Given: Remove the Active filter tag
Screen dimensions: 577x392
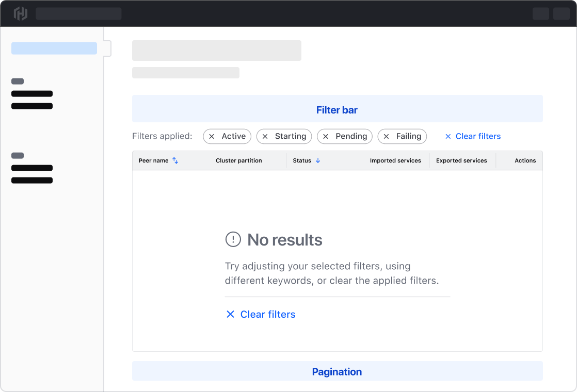Looking at the screenshot, I should click(x=212, y=136).
